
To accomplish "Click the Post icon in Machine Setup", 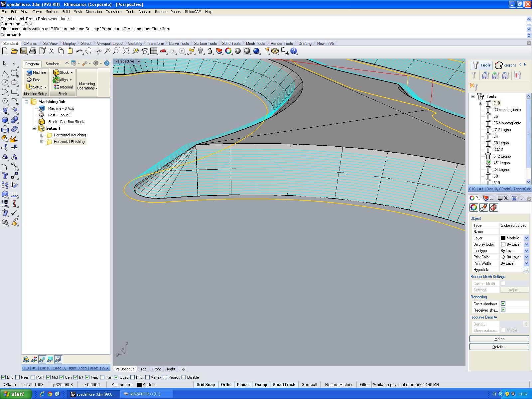I will click(x=33, y=80).
